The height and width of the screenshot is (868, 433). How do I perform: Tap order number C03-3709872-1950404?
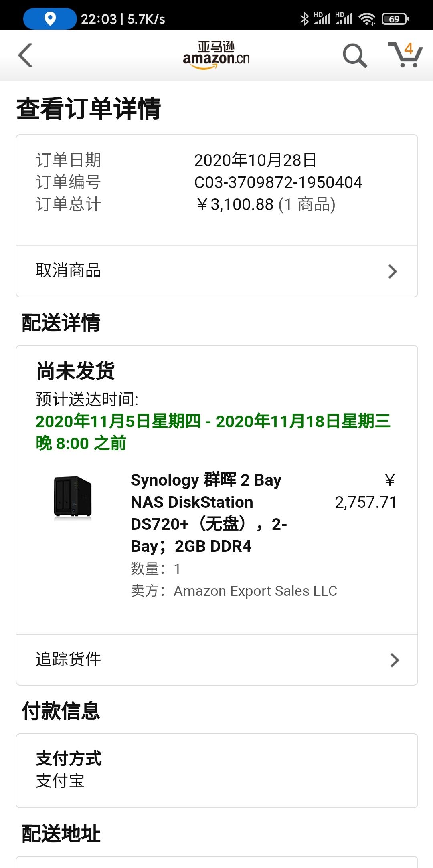point(278,182)
